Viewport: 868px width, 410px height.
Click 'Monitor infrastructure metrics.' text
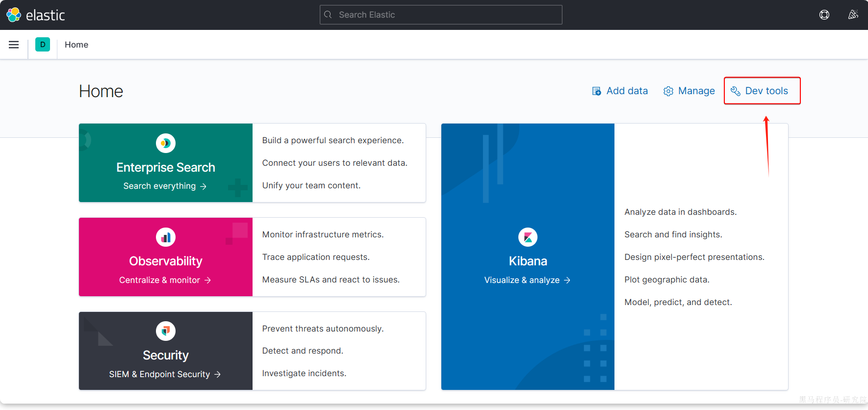(x=323, y=234)
